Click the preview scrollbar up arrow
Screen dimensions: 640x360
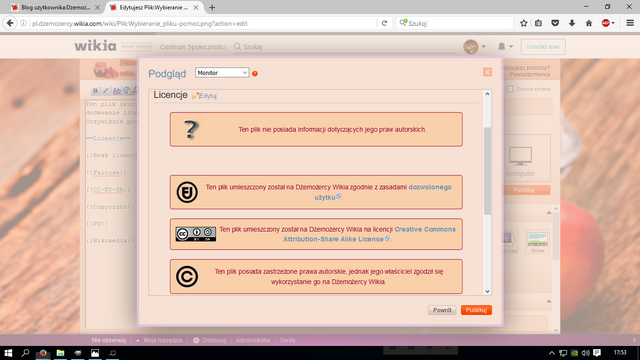click(487, 94)
